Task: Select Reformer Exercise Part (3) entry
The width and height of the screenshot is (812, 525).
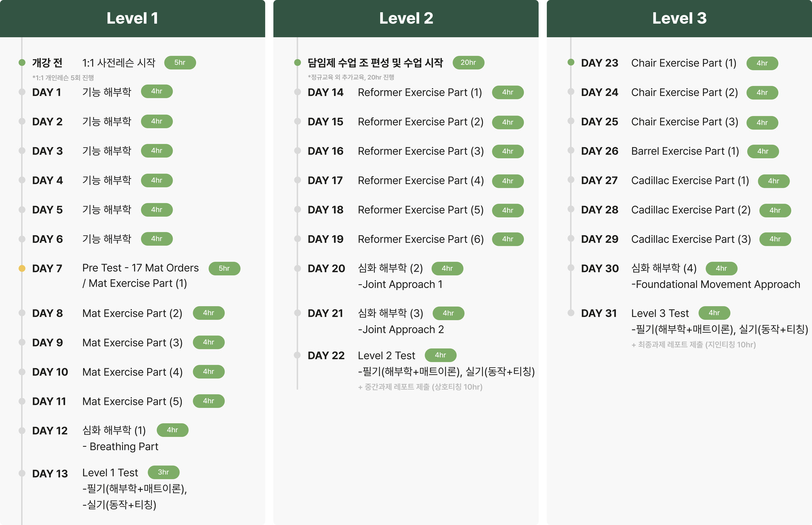Action: point(421,151)
